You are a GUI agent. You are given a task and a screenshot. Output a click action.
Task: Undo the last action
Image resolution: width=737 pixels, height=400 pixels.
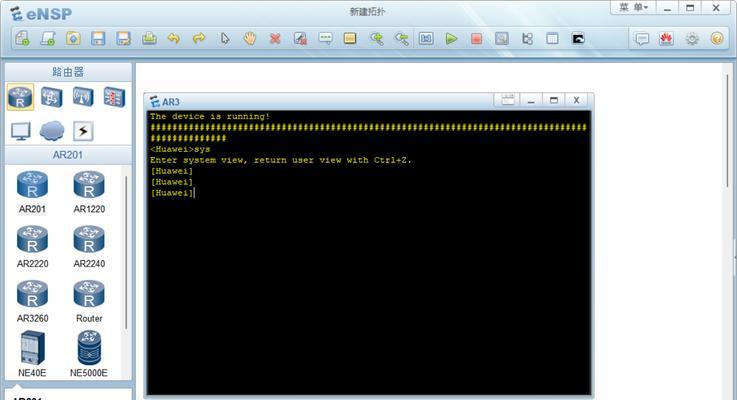(x=174, y=38)
